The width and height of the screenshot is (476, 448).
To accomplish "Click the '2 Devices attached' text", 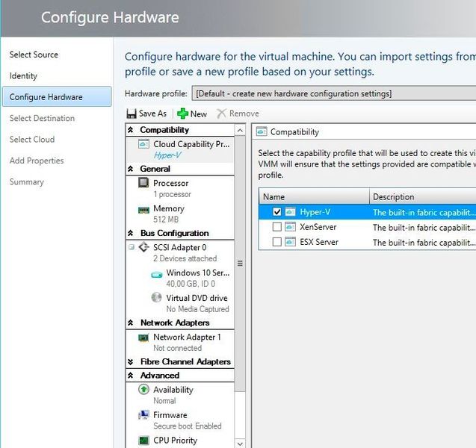I will click(185, 258).
